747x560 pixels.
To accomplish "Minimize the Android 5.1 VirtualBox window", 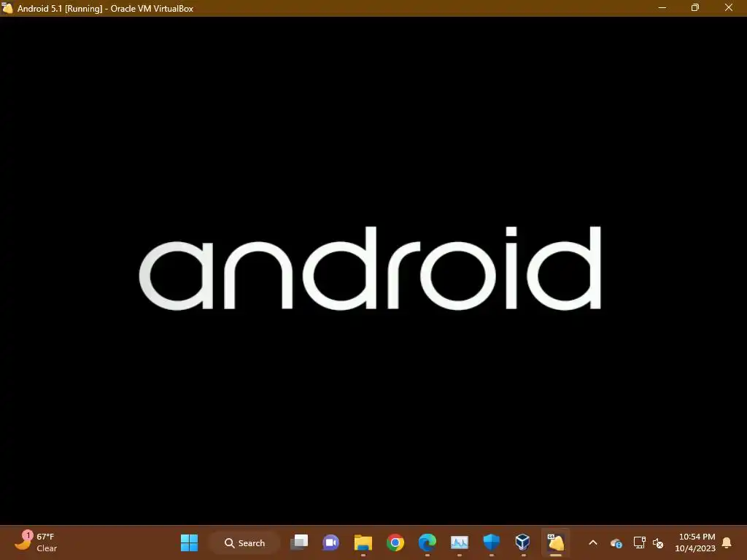I will tap(662, 7).
